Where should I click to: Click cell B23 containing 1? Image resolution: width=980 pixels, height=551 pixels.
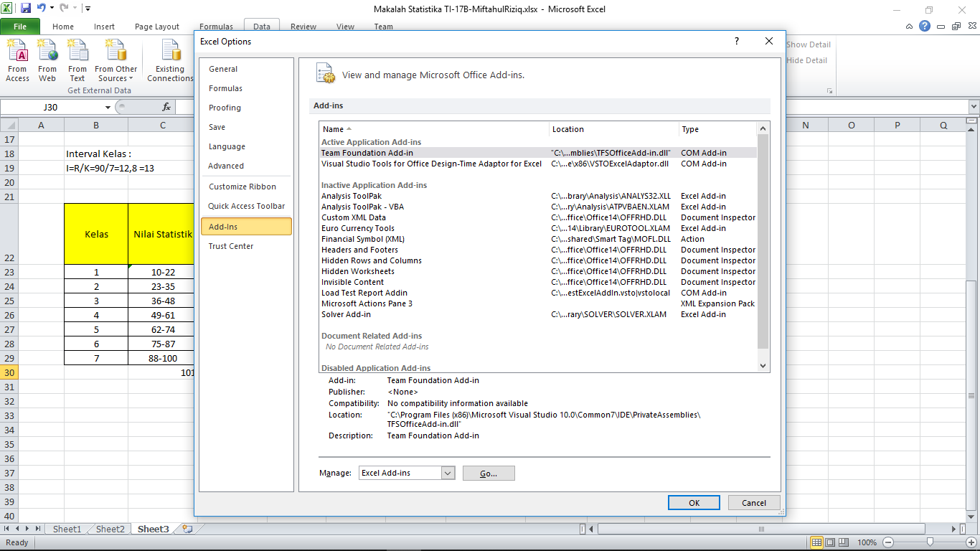pos(96,272)
